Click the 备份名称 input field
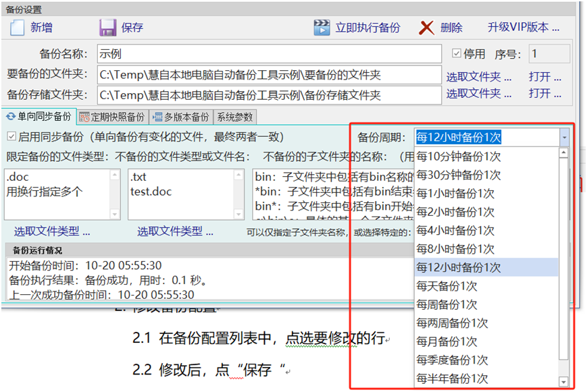 pos(268,54)
